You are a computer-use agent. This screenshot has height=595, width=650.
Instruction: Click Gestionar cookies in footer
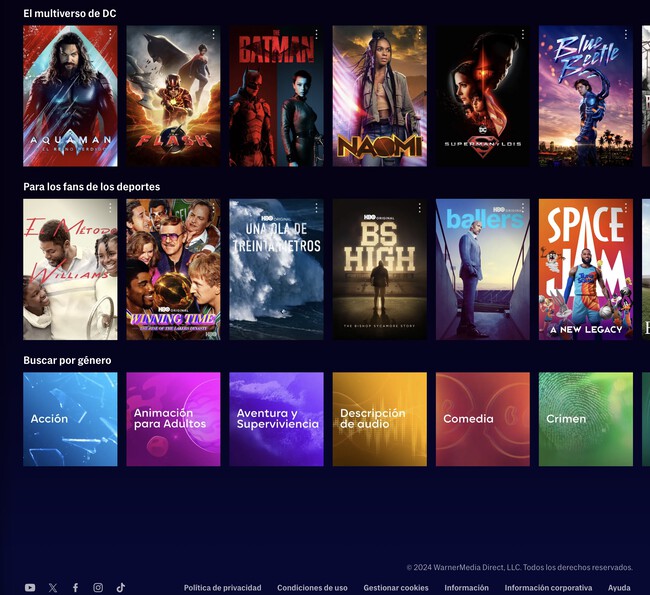[396, 588]
